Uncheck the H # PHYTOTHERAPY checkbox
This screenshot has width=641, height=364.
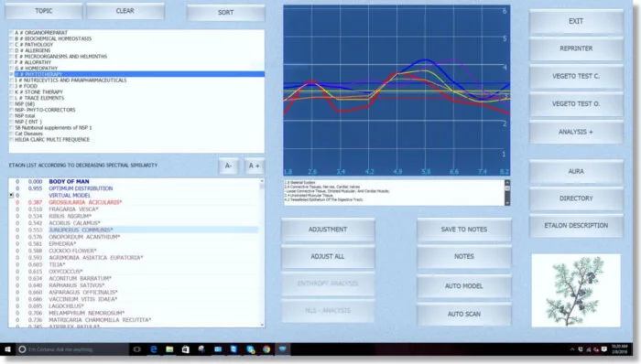coord(11,74)
